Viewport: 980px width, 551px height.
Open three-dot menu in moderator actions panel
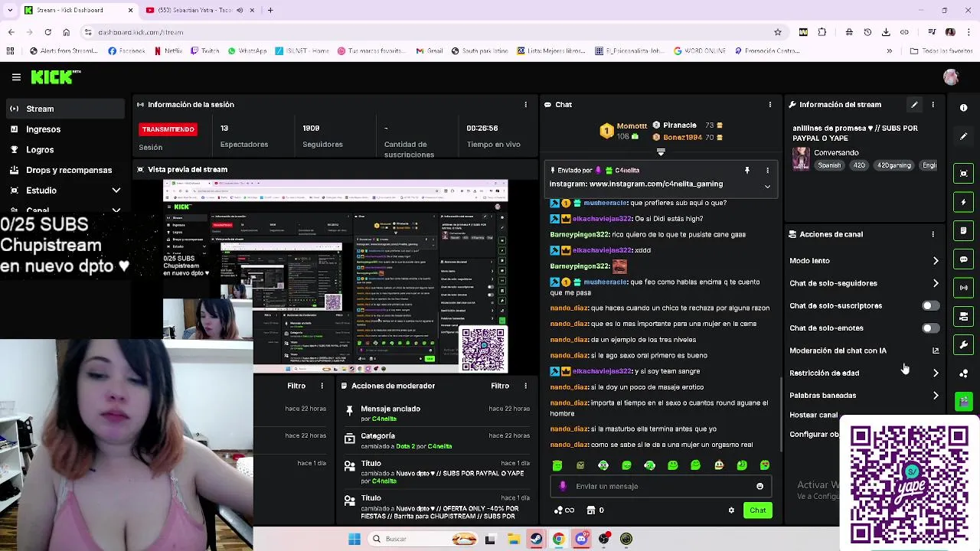525,386
